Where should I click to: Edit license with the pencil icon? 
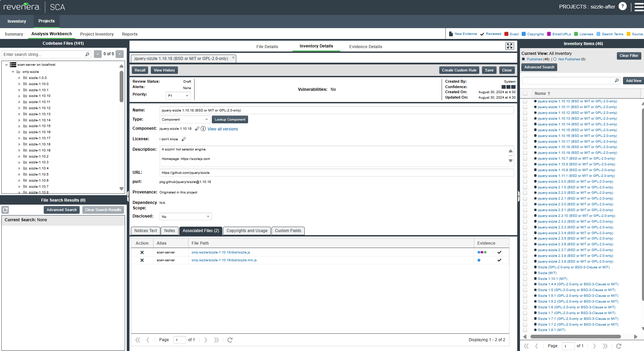(184, 139)
